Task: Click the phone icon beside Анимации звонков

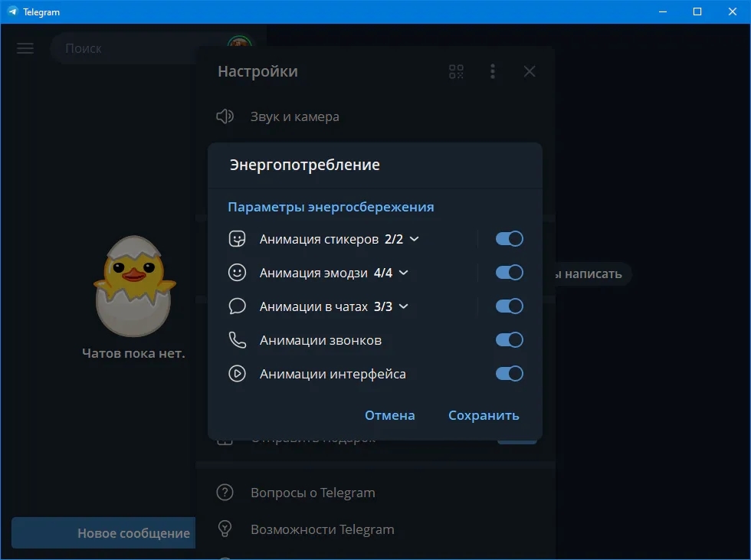Action: point(237,340)
